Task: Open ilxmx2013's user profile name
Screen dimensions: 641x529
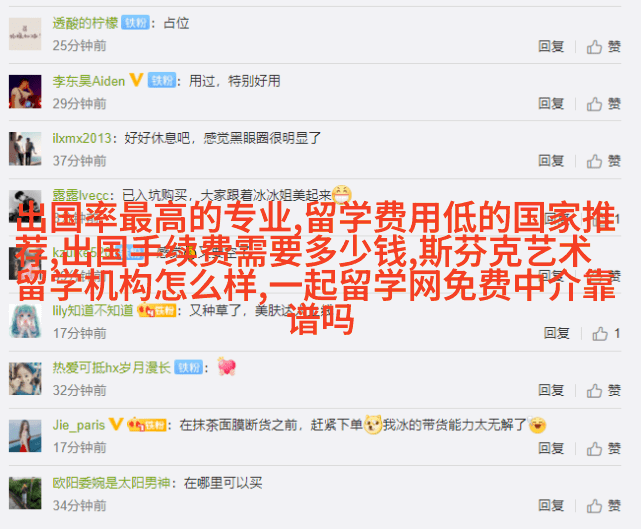Action: 82,138
